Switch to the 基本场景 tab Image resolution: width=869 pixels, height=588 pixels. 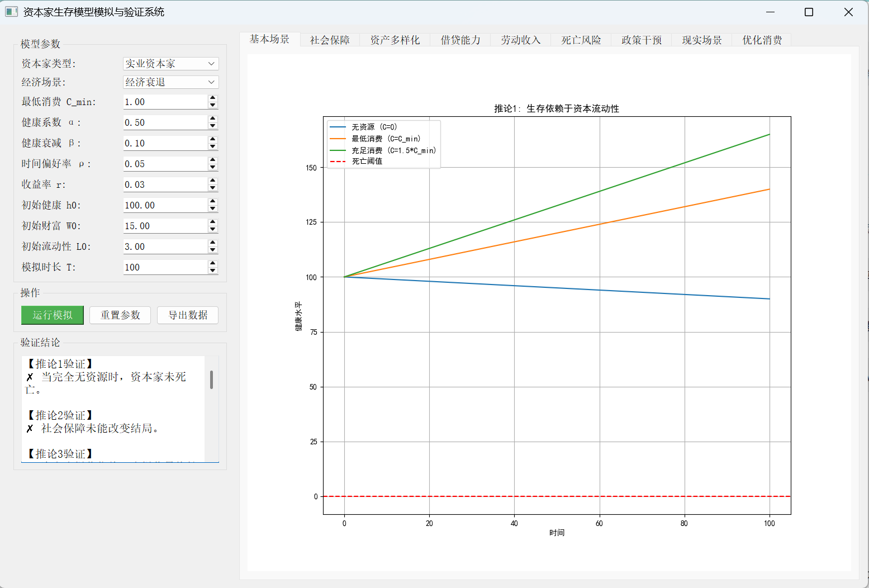pyautogui.click(x=269, y=39)
